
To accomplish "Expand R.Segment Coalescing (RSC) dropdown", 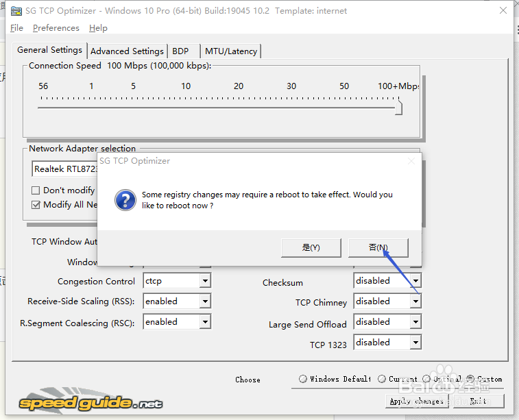I will 205,322.
